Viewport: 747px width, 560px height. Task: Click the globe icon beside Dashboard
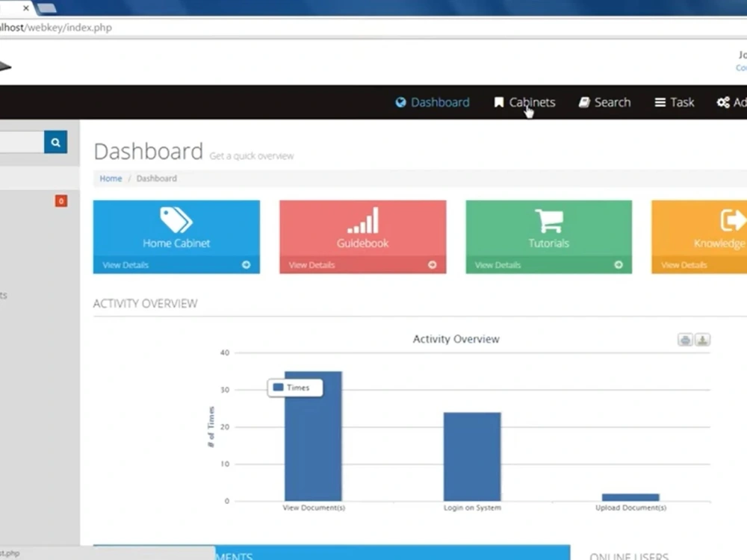(400, 102)
